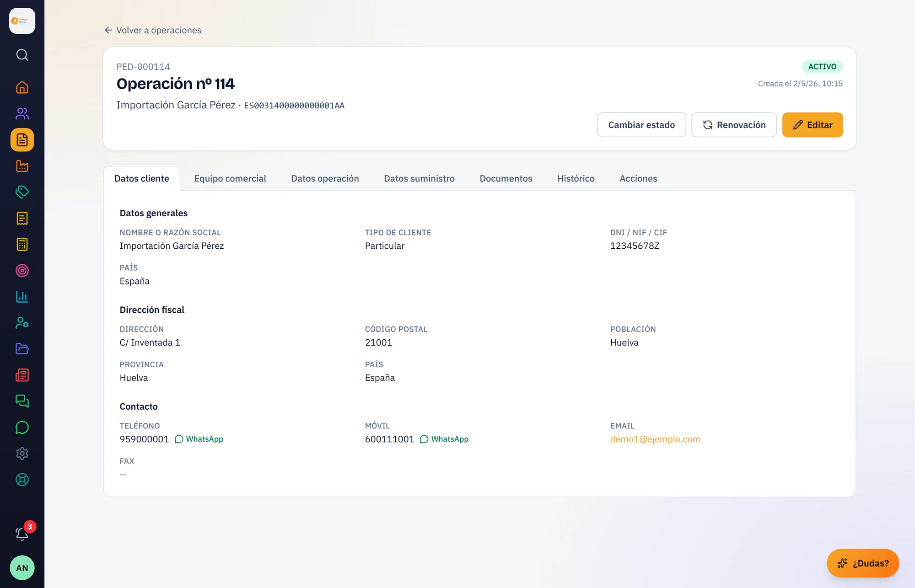The image size is (915, 588).
Task: Select the highlighted operations document icon
Action: point(22,140)
